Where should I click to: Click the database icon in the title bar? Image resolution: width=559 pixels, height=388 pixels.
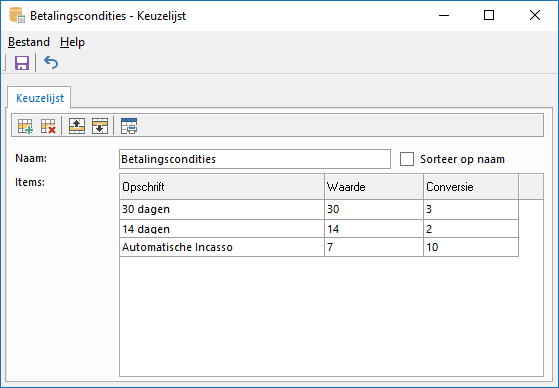17,15
